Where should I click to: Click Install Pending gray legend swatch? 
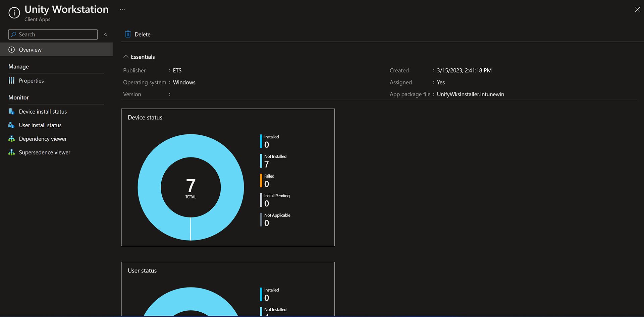pyautogui.click(x=261, y=200)
